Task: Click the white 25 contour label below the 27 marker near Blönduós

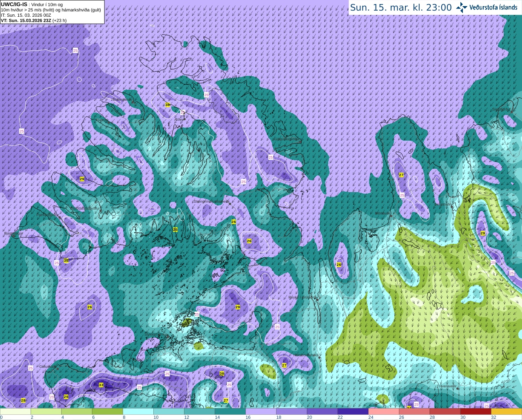Action: pos(402,195)
